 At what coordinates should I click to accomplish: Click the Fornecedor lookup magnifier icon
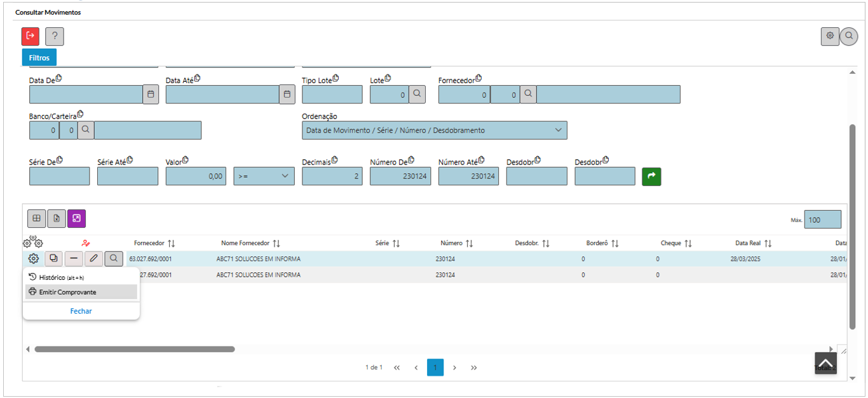pyautogui.click(x=527, y=94)
